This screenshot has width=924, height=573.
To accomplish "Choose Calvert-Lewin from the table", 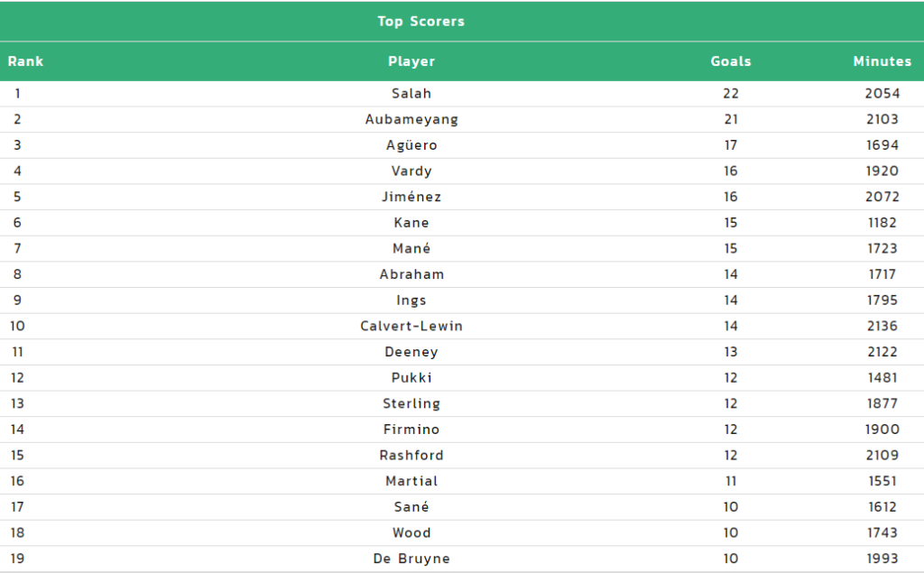I will [x=411, y=326].
